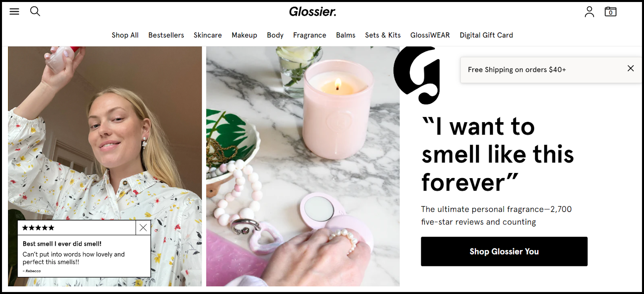644x294 pixels.
Task: Click the search magnifier icon
Action: click(x=35, y=11)
